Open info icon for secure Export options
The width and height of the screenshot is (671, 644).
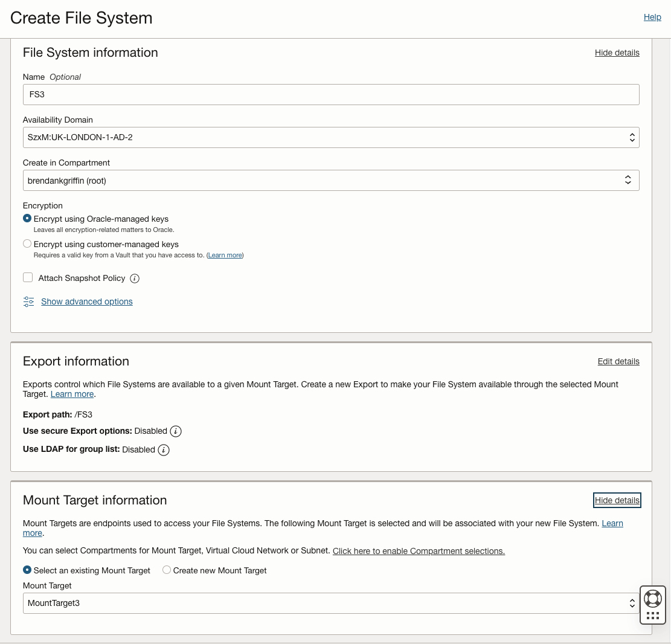175,431
